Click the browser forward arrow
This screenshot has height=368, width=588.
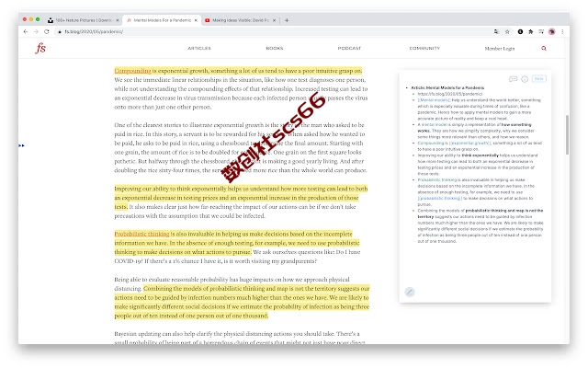point(36,32)
